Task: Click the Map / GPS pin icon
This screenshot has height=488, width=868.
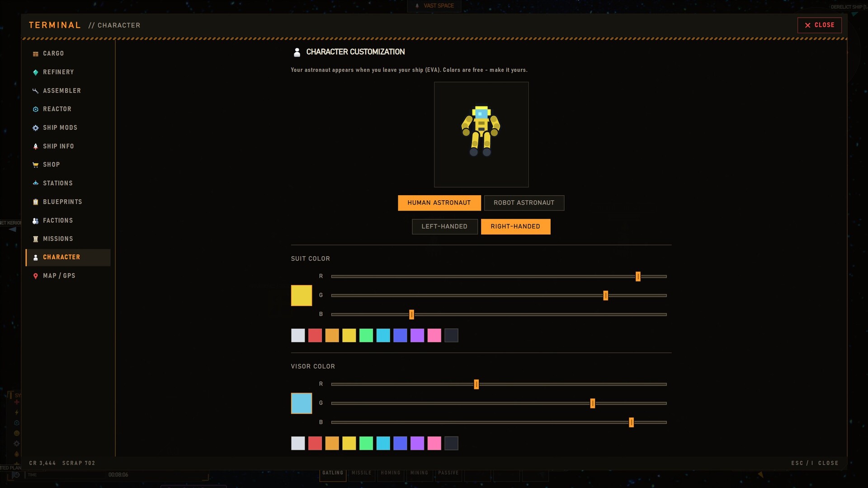Action: tap(35, 276)
